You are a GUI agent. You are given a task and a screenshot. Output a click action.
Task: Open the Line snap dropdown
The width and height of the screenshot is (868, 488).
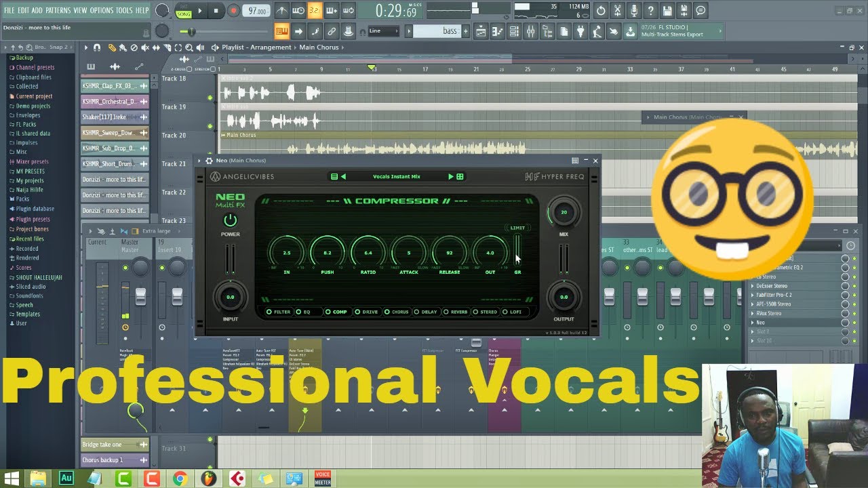coord(382,31)
